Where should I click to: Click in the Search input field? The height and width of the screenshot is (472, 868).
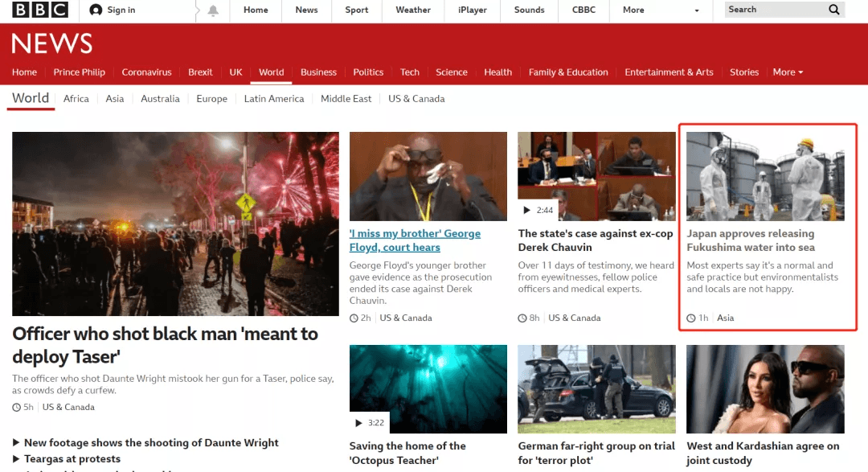tap(775, 10)
